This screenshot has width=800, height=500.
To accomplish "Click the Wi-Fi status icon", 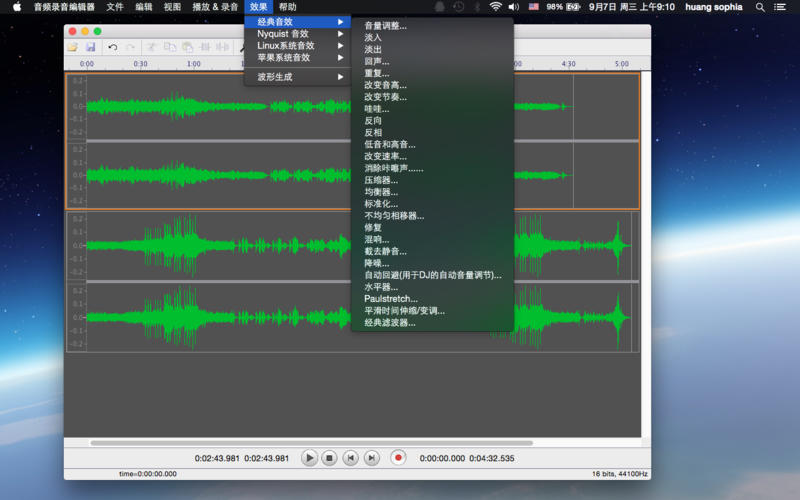I will 495,7.
